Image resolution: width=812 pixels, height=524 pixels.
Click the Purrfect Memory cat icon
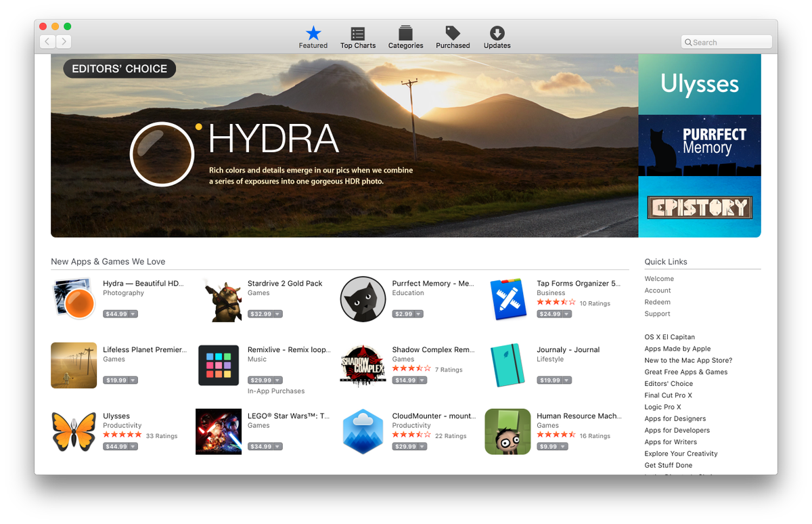click(363, 299)
